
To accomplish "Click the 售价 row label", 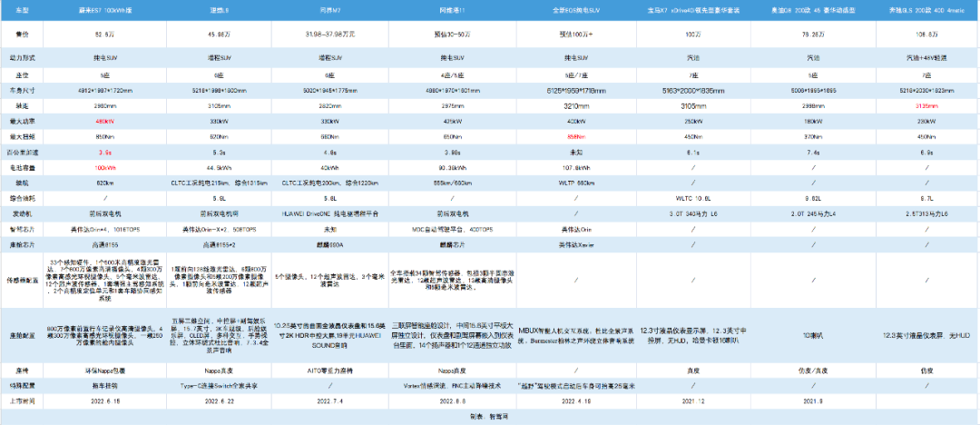I will point(23,33).
